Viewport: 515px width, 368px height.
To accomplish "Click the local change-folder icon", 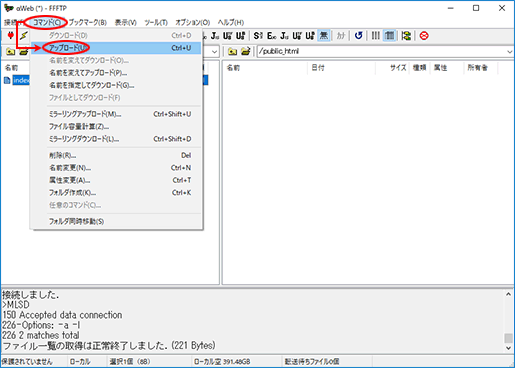I will pos(23,51).
